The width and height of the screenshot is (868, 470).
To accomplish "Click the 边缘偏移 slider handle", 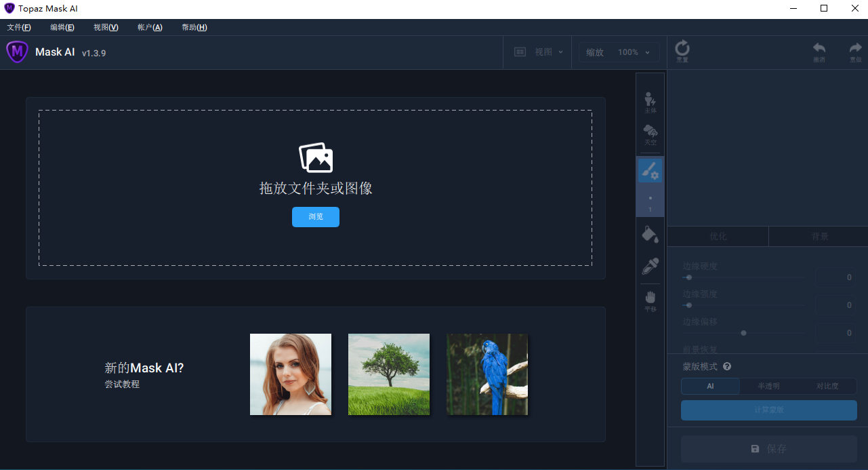I will click(744, 333).
